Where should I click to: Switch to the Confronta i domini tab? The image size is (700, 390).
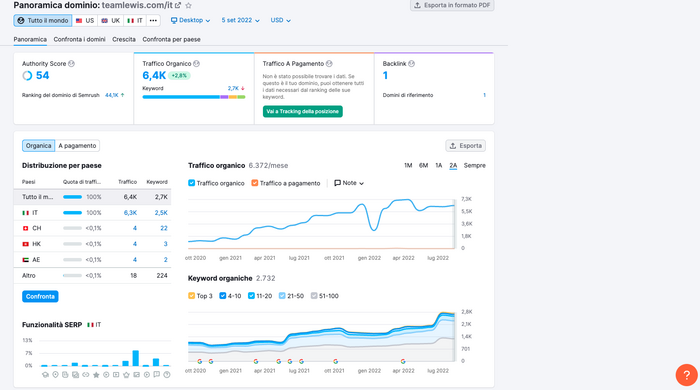pyautogui.click(x=79, y=39)
